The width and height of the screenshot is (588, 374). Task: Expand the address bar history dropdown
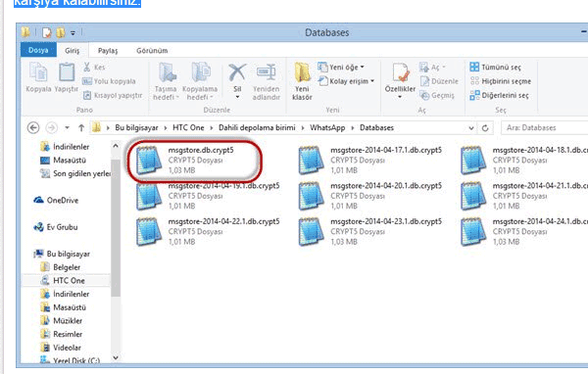pyautogui.click(x=471, y=128)
